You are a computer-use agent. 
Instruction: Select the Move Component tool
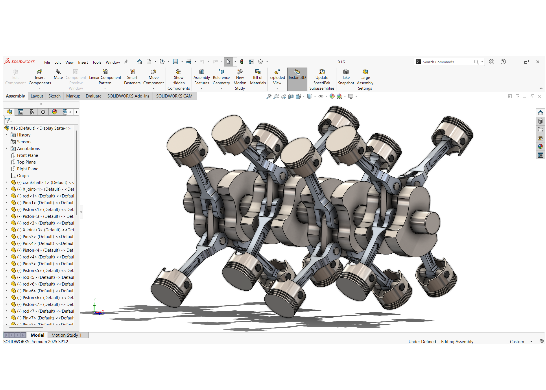[x=153, y=77]
